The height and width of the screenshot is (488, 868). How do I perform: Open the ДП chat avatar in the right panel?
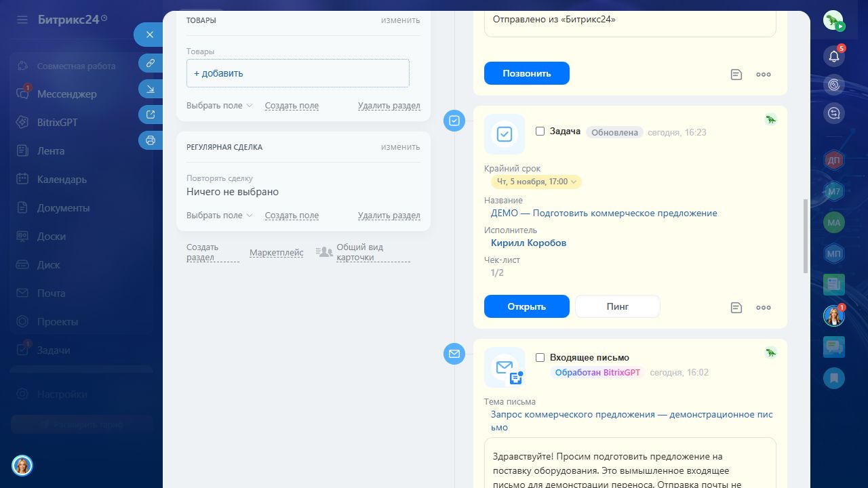(x=834, y=161)
